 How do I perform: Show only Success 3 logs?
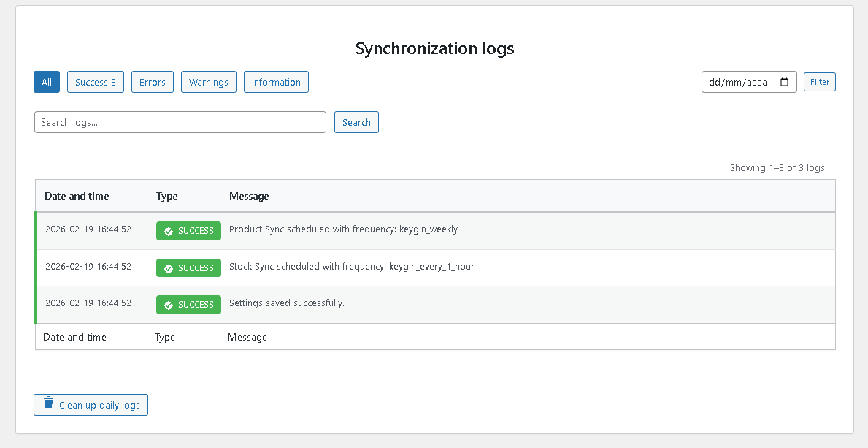click(96, 83)
